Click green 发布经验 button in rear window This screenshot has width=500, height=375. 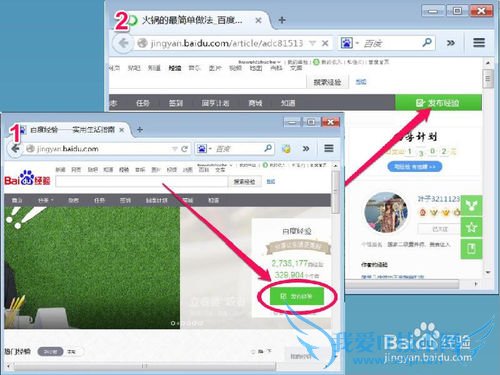[438, 103]
